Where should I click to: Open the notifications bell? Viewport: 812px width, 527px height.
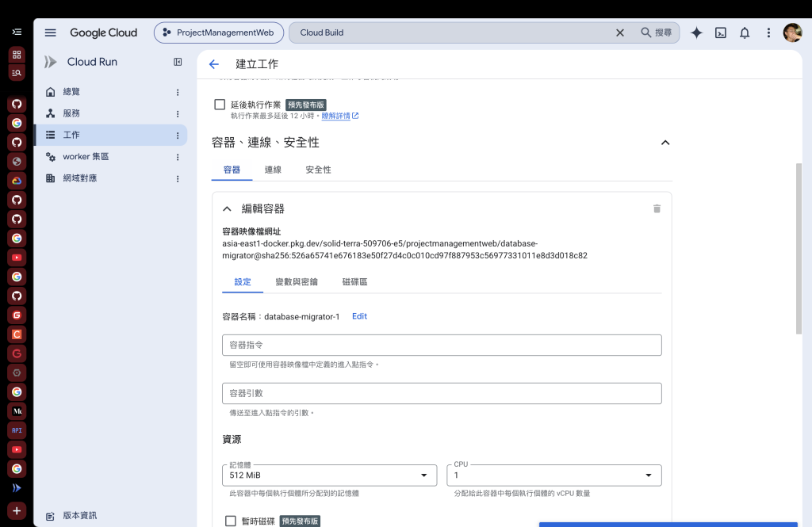[744, 32]
